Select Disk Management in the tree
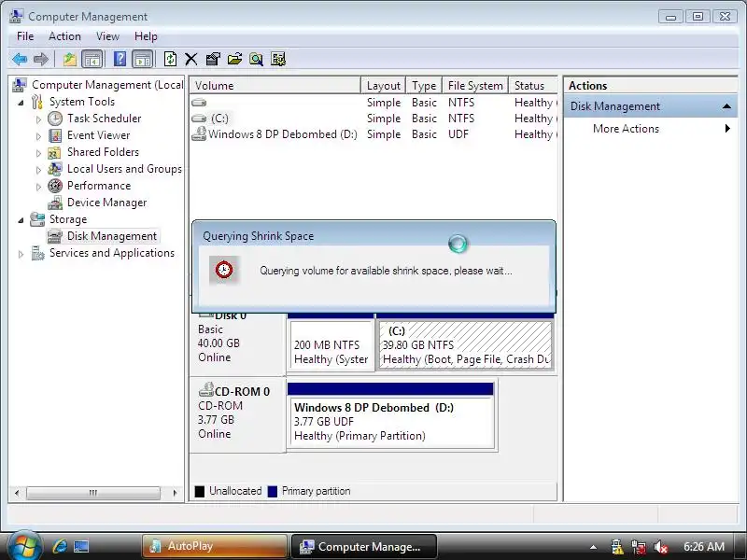 tap(112, 236)
